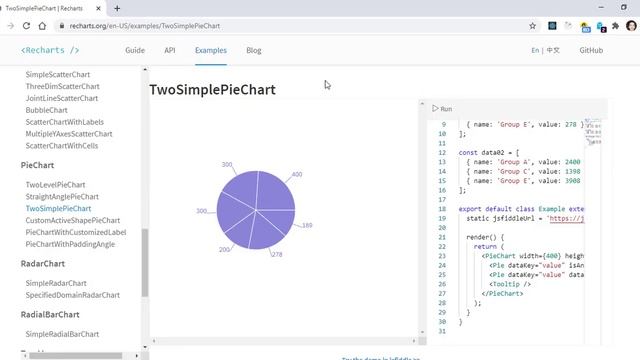Open MultipleYAxesScatterChart example
Screen dimensions: 640x360
[x=69, y=133]
